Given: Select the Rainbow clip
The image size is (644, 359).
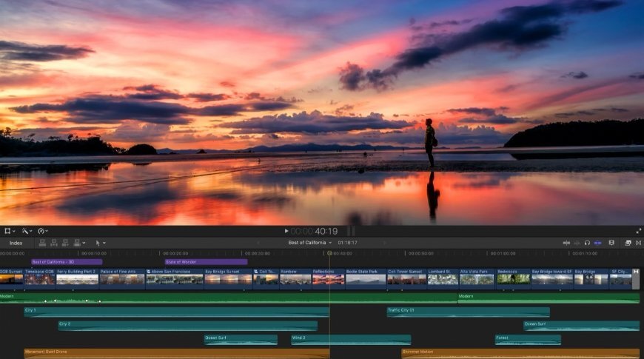Looking at the screenshot, I should point(295,278).
